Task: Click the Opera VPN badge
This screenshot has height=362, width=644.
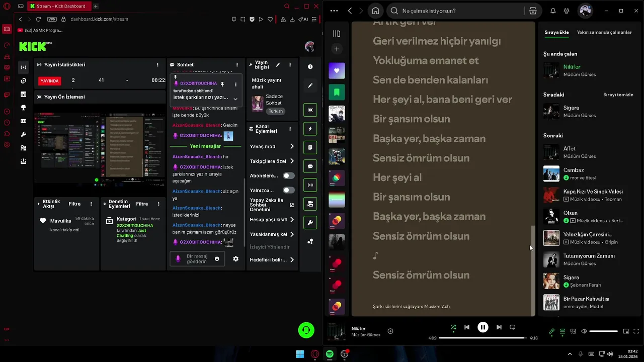Action: (52, 19)
